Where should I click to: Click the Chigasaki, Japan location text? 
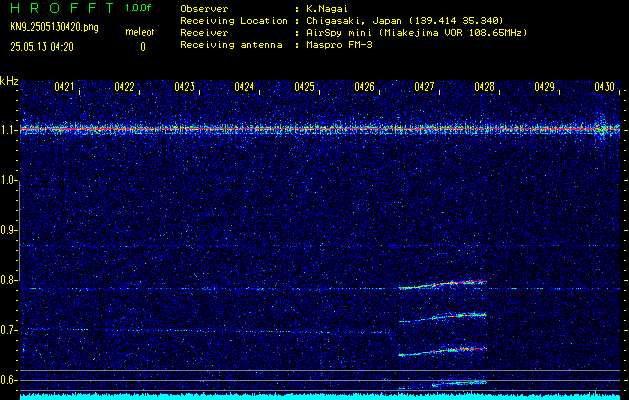405,20
